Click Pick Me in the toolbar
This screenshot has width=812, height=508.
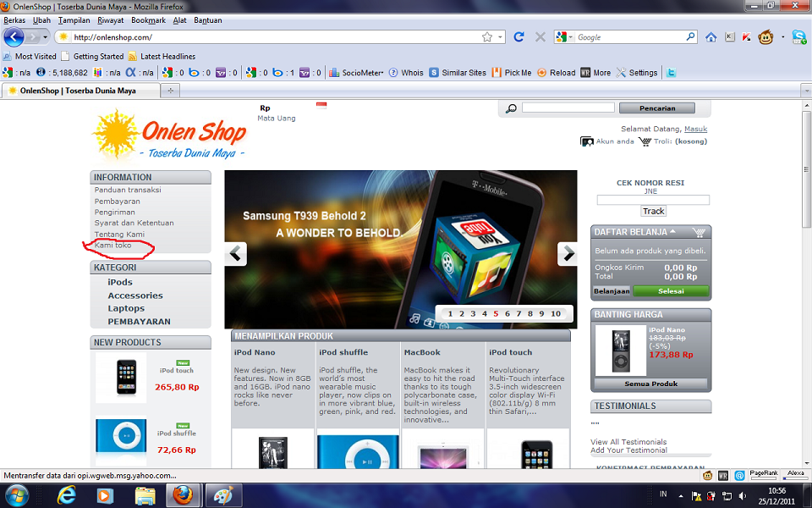point(512,73)
